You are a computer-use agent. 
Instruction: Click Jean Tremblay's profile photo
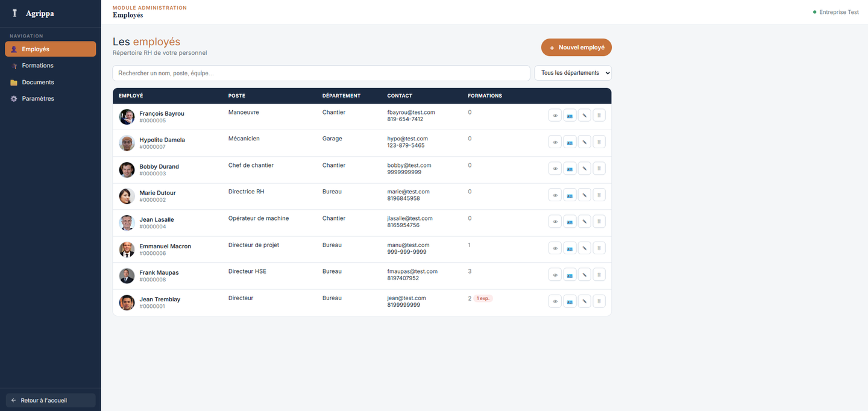127,303
